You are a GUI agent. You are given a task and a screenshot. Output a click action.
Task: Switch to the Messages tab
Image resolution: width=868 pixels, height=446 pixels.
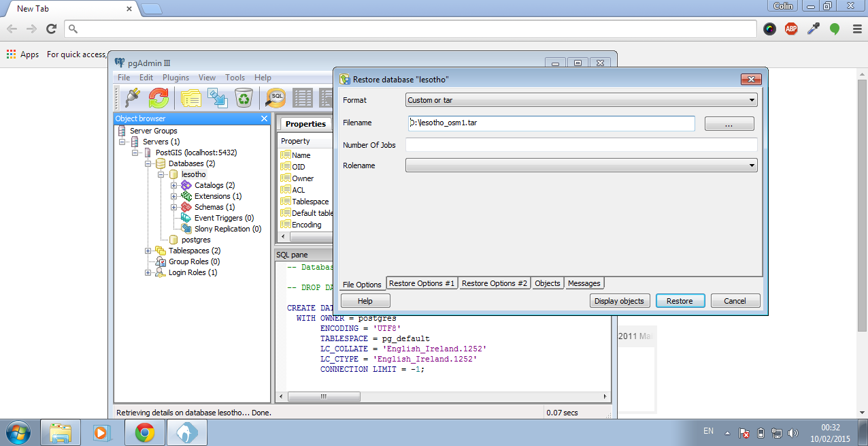tap(584, 283)
